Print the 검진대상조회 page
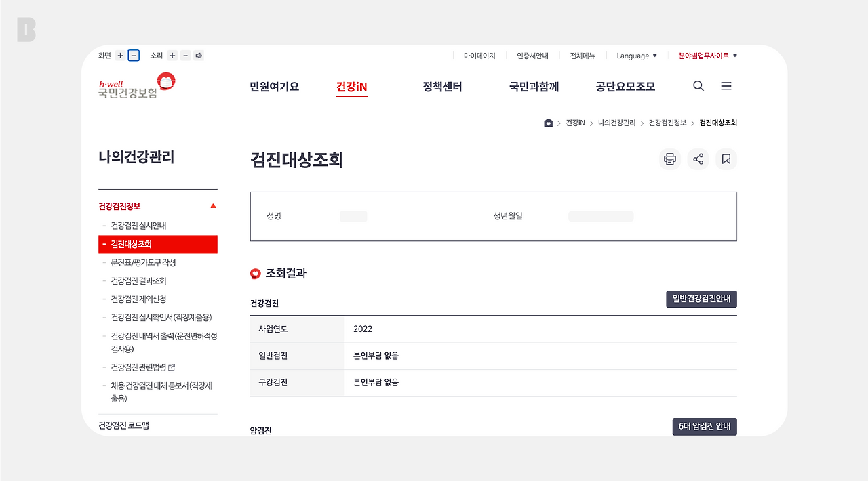The image size is (868, 481). (x=670, y=159)
